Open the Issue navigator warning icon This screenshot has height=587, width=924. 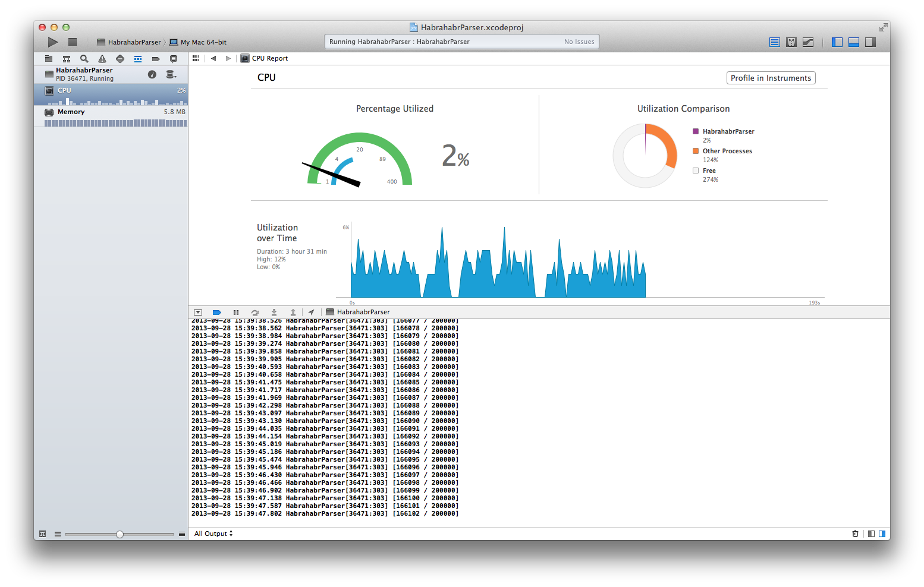pyautogui.click(x=102, y=59)
